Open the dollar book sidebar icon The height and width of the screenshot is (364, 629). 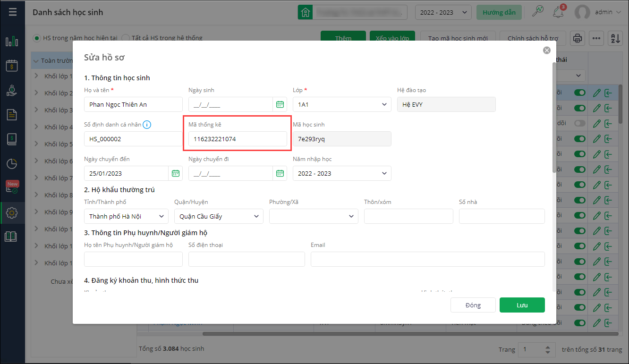(x=12, y=139)
